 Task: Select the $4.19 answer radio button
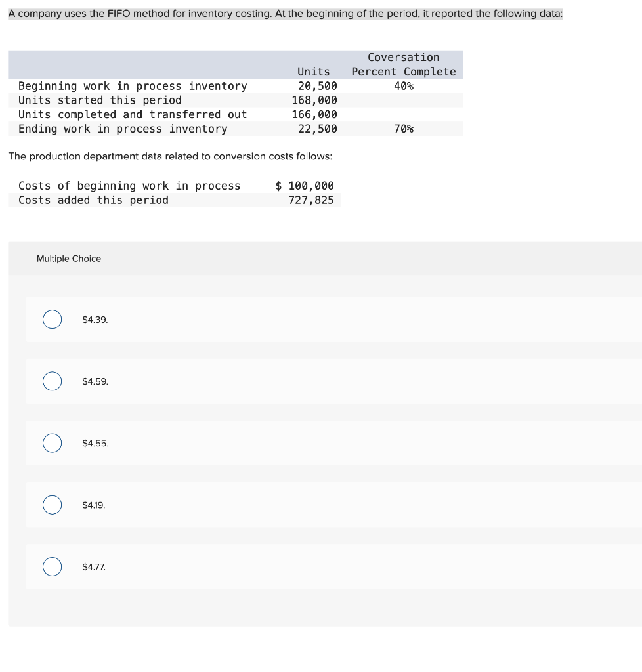click(x=52, y=505)
